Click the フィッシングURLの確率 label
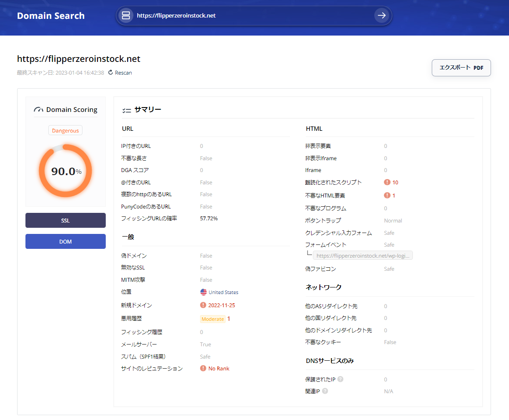The height and width of the screenshot is (420, 509). [x=149, y=219]
